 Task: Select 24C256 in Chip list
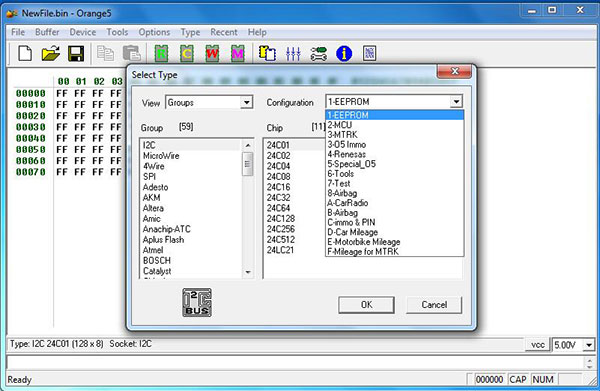280,229
